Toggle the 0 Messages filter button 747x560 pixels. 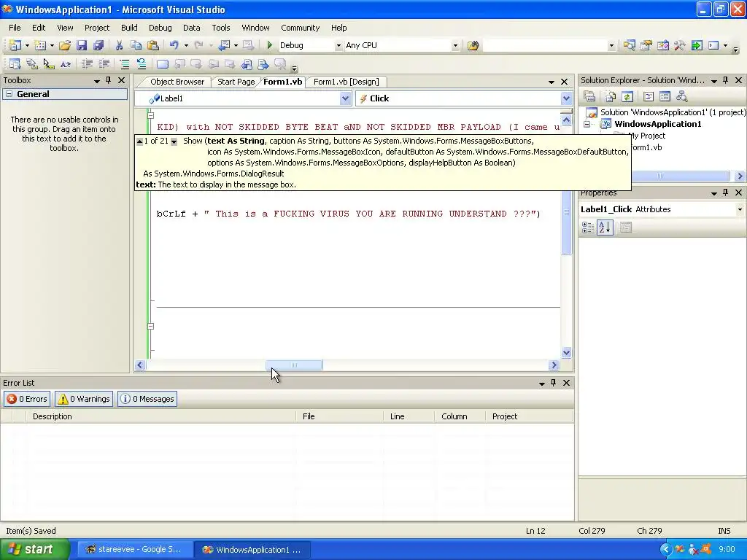point(147,399)
